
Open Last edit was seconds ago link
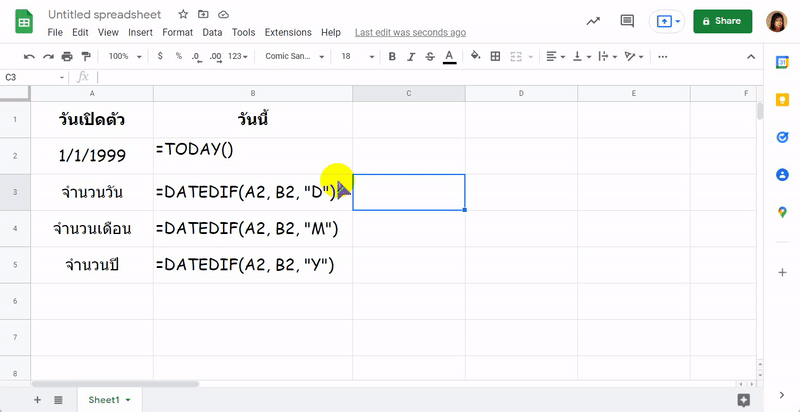pyautogui.click(x=410, y=32)
